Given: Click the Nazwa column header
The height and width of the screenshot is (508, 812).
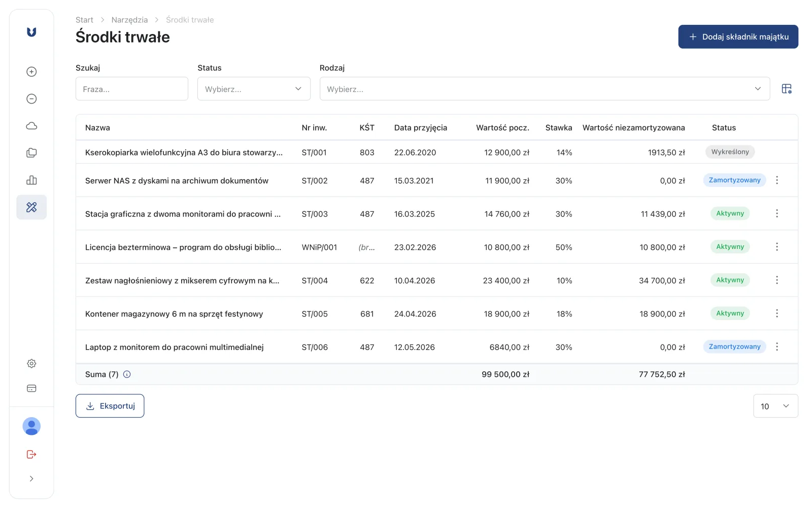Looking at the screenshot, I should point(97,128).
